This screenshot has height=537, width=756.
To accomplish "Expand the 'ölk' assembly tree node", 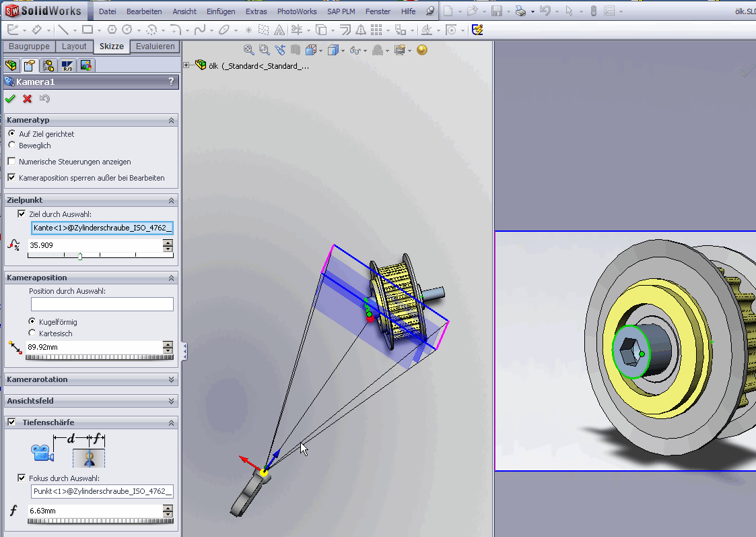I will click(x=186, y=65).
